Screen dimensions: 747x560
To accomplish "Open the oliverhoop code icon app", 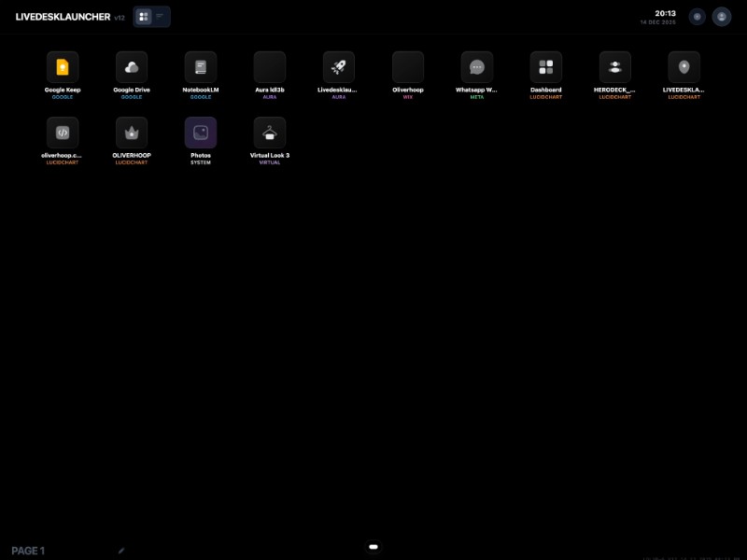I will click(63, 133).
